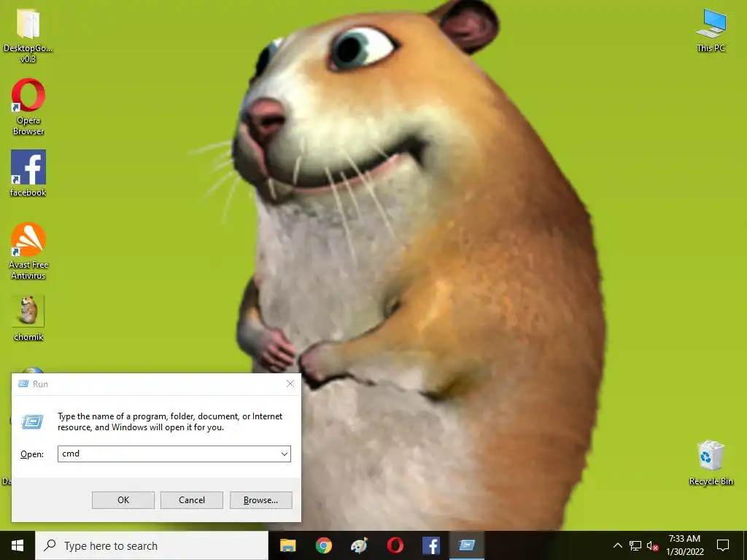Image resolution: width=747 pixels, height=560 pixels.
Task: Open Paint from the taskbar
Action: click(359, 545)
